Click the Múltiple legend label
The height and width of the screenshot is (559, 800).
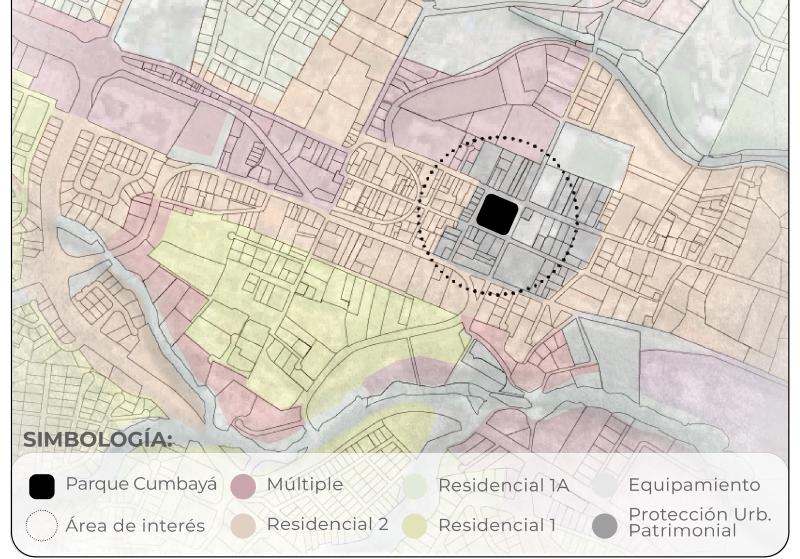[x=305, y=484]
